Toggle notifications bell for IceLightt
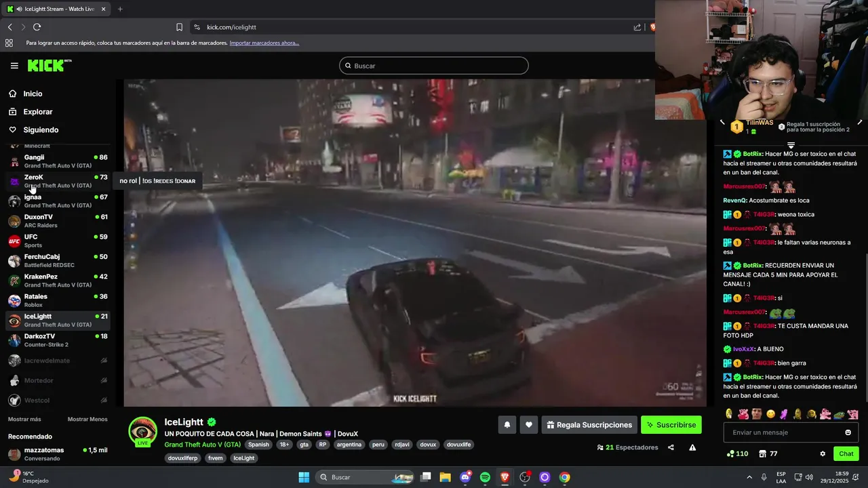 pos(507,425)
